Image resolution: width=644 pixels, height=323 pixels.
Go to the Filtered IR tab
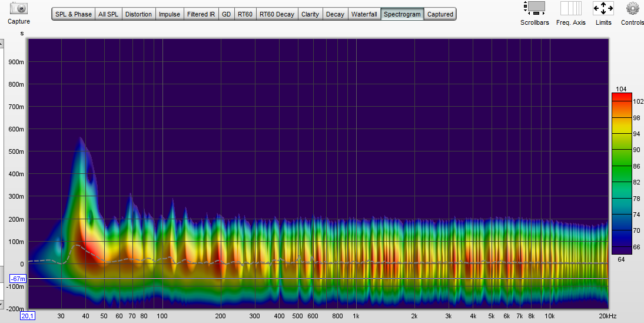pyautogui.click(x=201, y=14)
